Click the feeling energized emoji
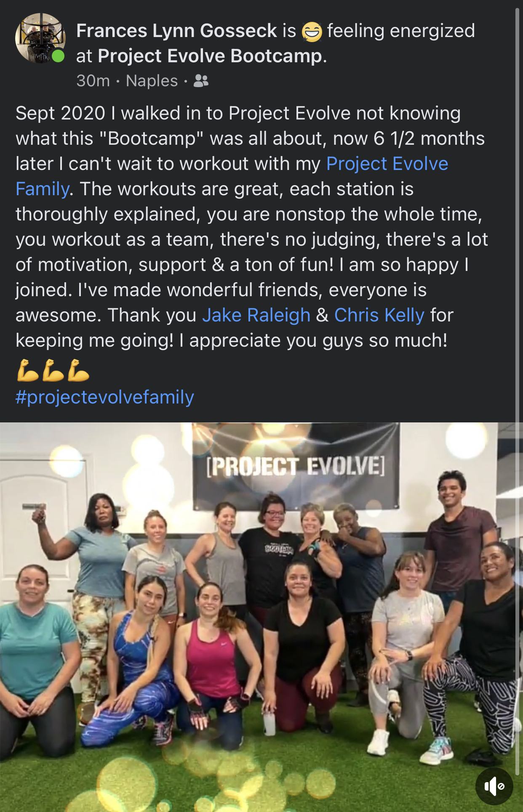 point(312,32)
